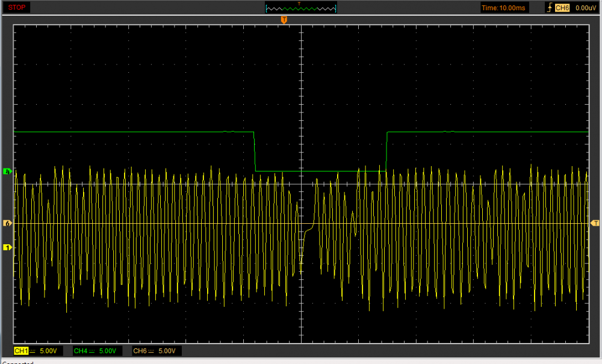Click the CH1 DC coupling icon
602x364 pixels.
coord(33,351)
